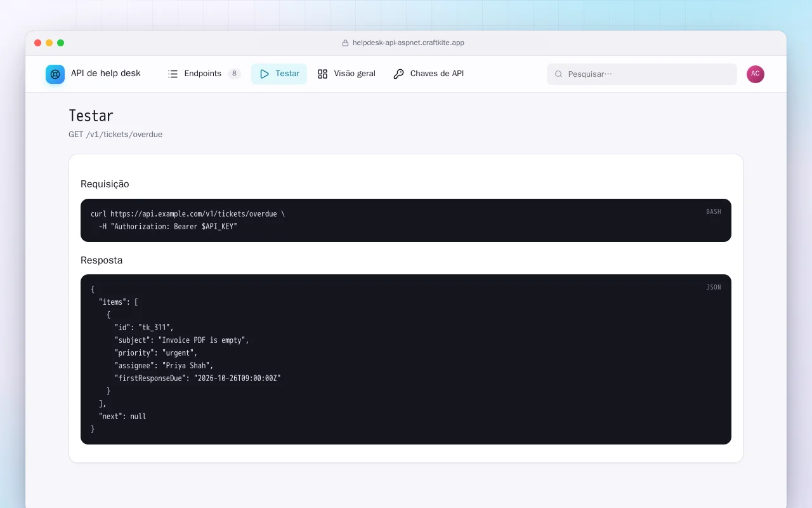Click the API de help desk title
The height and width of the screenshot is (508, 812).
pos(106,74)
